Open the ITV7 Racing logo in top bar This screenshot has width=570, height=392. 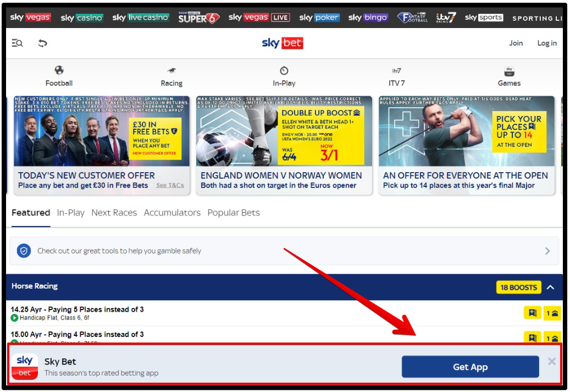pyautogui.click(x=446, y=18)
